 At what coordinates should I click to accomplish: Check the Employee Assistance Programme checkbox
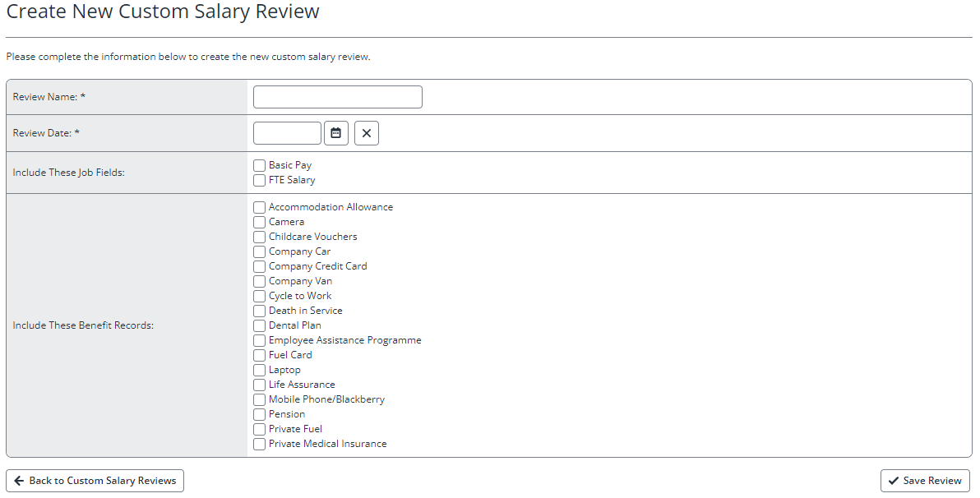(x=259, y=340)
